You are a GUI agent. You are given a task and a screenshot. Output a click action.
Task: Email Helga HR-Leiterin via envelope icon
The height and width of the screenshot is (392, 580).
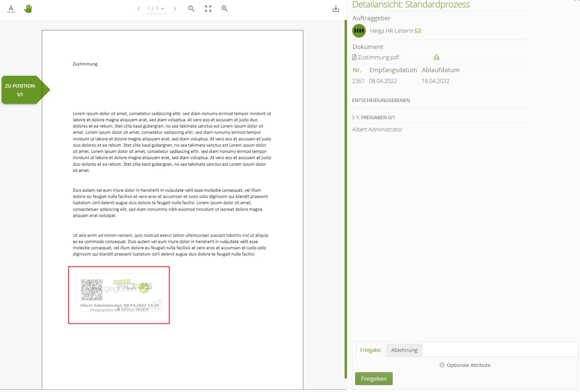coord(418,31)
